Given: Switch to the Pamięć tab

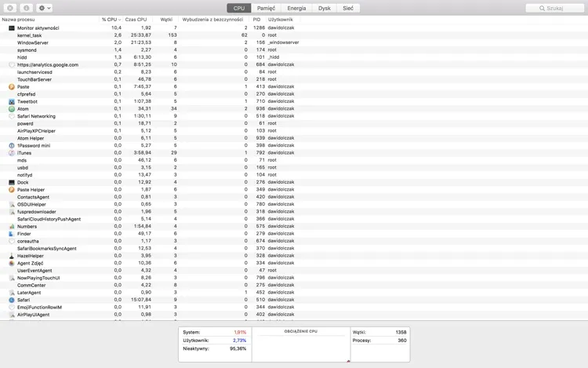Looking at the screenshot, I should (266, 9).
